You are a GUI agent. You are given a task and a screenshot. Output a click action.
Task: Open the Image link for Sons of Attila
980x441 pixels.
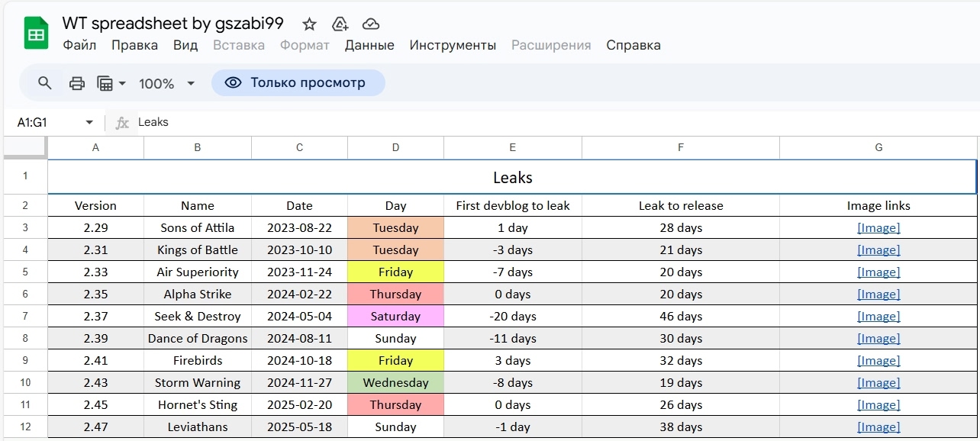click(x=878, y=227)
